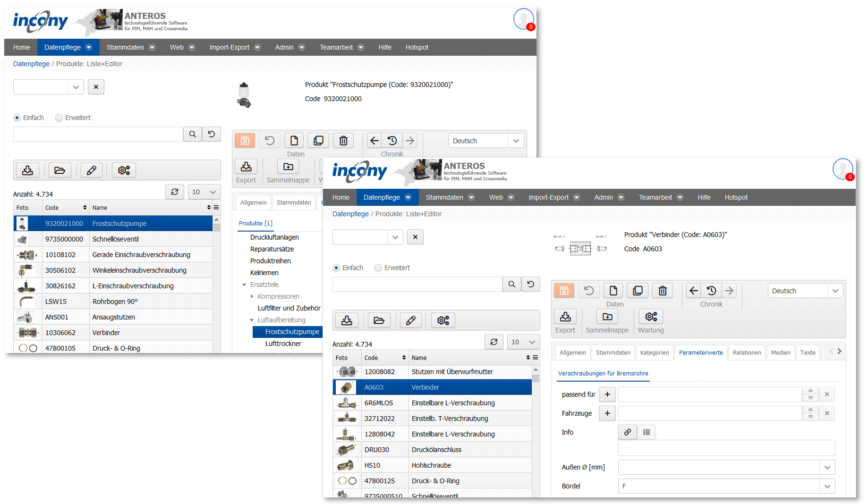Click the pencil edit icon in front window
Screen dimensions: 868x504
411,320
